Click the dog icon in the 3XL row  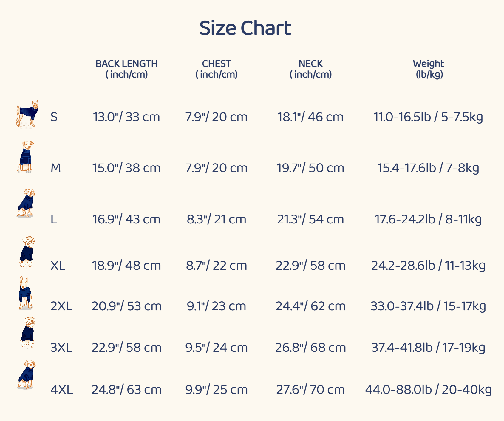pyautogui.click(x=28, y=333)
